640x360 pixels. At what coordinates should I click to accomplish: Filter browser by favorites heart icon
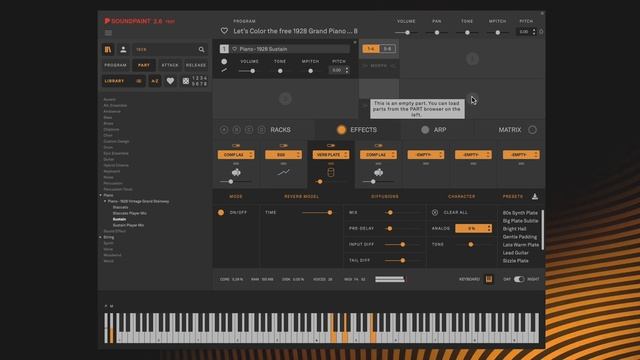coord(170,81)
